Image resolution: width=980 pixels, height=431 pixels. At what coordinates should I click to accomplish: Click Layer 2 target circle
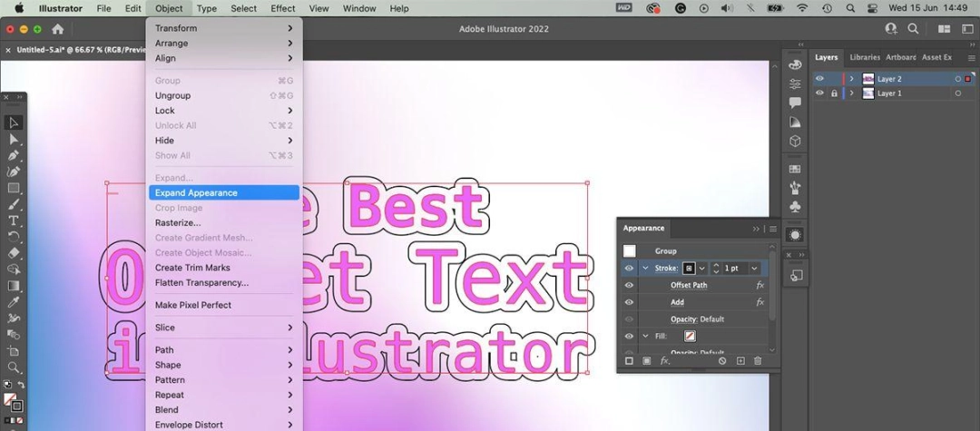point(957,79)
